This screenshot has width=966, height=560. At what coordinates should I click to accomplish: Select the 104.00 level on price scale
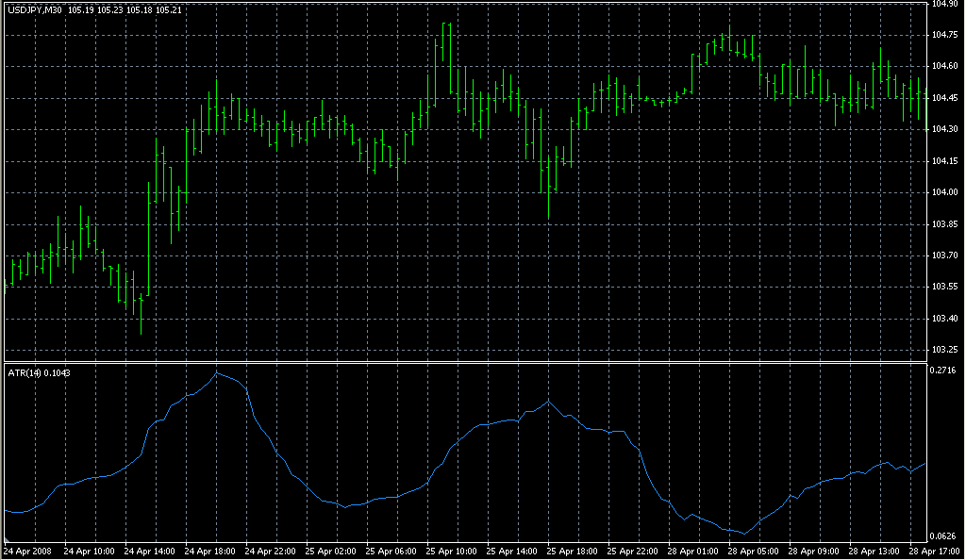944,192
